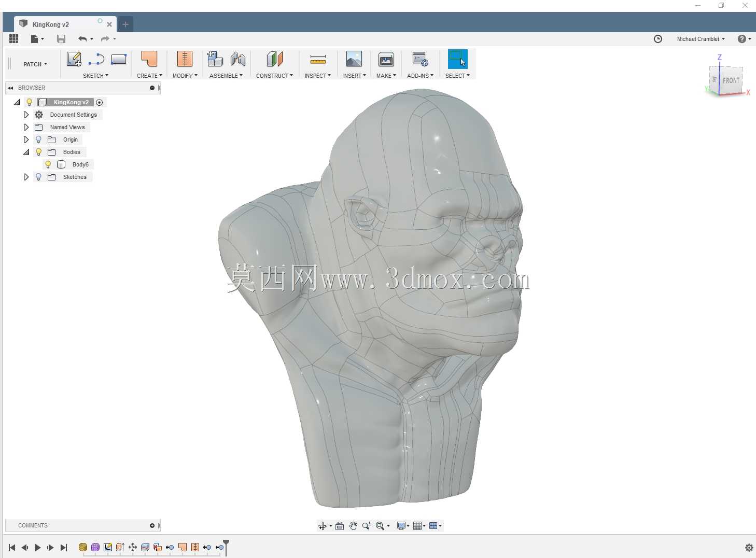The image size is (756, 558).
Task: Close the KingKong v2 tab
Action: 109,24
